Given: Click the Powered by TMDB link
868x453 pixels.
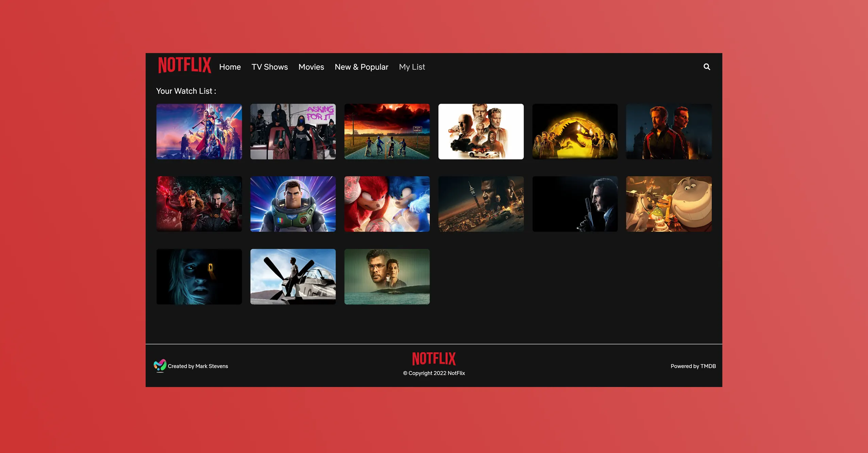Looking at the screenshot, I should pos(693,366).
